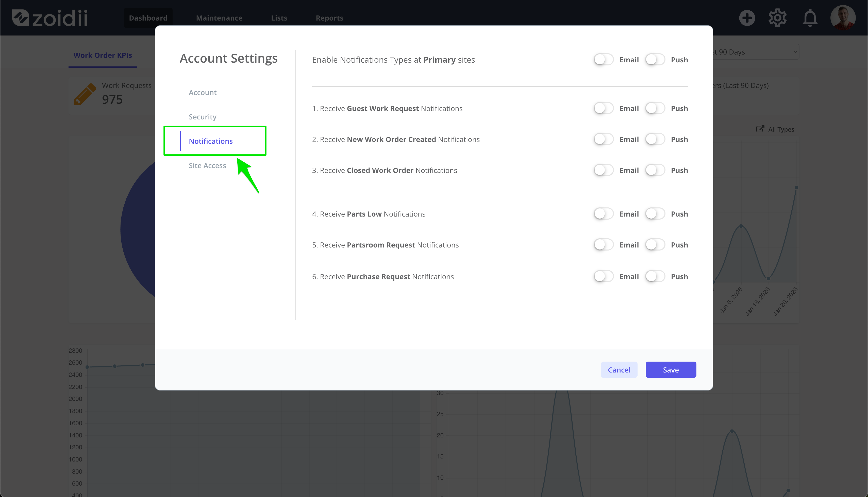
Task: Enable Email for New Work Order Created
Action: pos(603,139)
